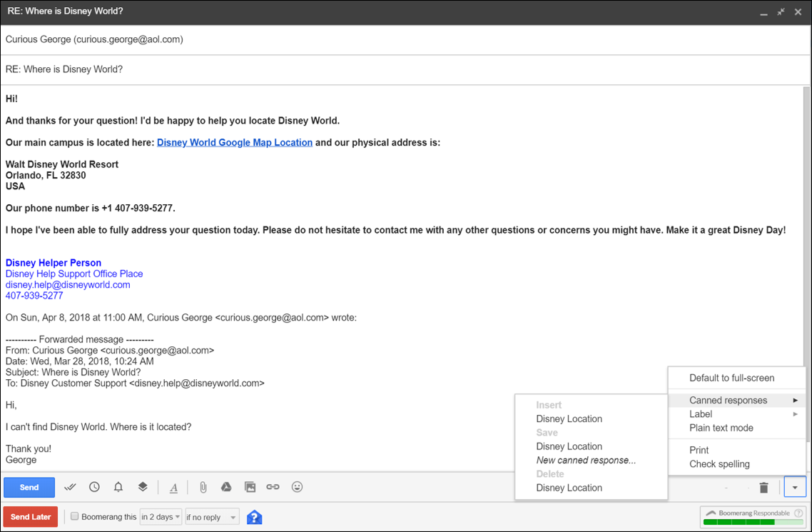Viewport: 812px width, 532px height.
Task: Click the double-checkmark tracking icon
Action: (70, 487)
